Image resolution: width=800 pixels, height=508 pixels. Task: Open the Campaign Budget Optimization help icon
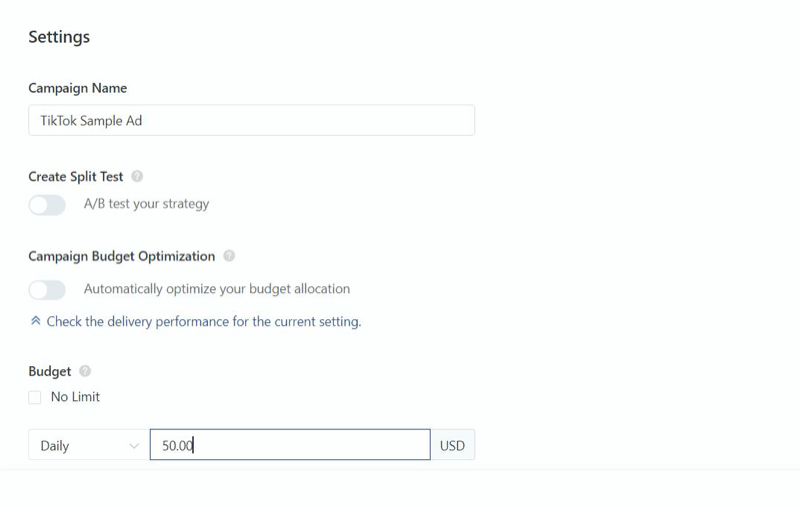[x=229, y=256]
